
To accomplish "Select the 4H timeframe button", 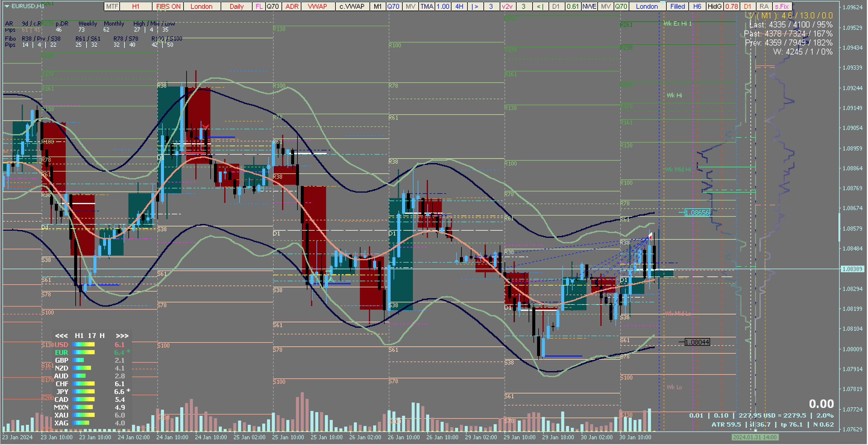I will coord(459,6).
